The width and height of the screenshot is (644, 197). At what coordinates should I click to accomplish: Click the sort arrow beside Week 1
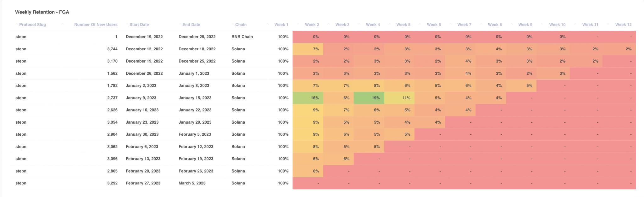click(268, 25)
